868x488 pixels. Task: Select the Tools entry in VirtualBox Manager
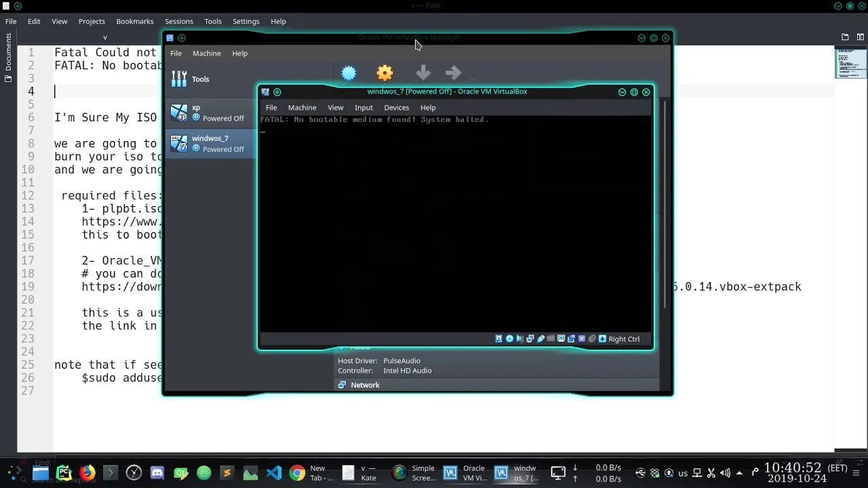pyautogui.click(x=210, y=79)
